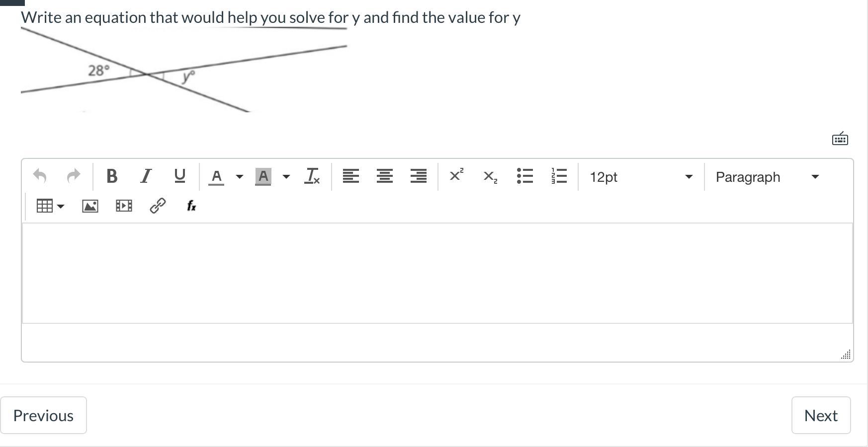Toggle italic text formatting
This screenshot has height=447, width=868.
[x=146, y=176]
